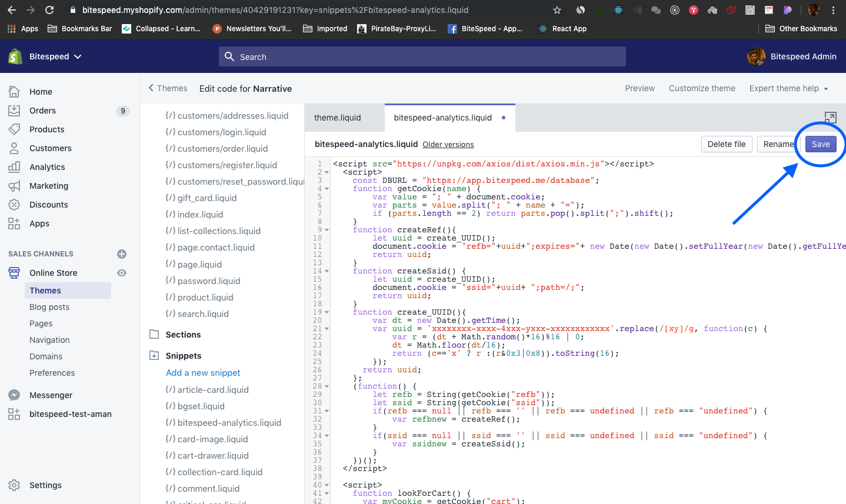Open the Discounts badge icon
846x504 pixels.
pos(14,205)
